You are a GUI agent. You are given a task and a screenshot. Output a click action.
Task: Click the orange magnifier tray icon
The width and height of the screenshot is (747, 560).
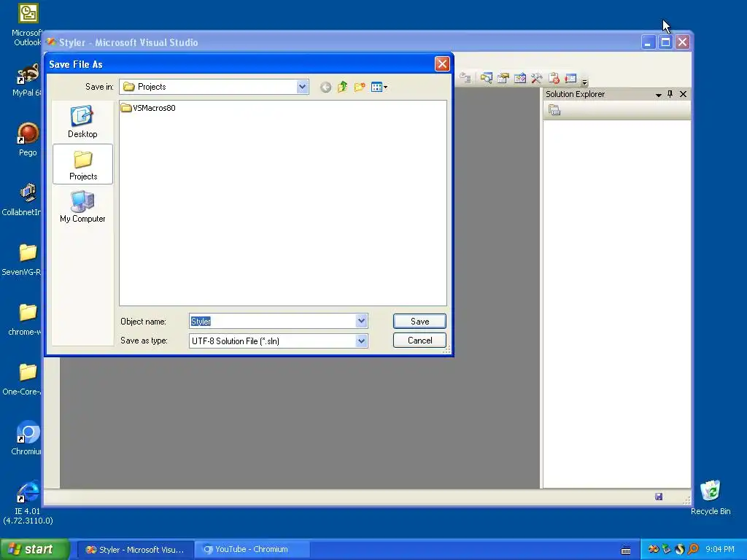point(693,550)
